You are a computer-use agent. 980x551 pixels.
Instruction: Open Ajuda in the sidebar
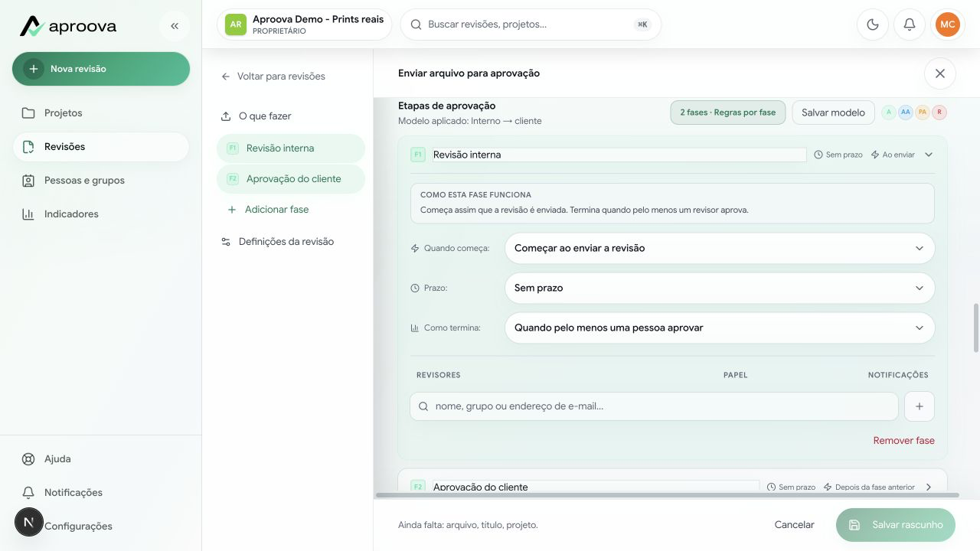101,459
